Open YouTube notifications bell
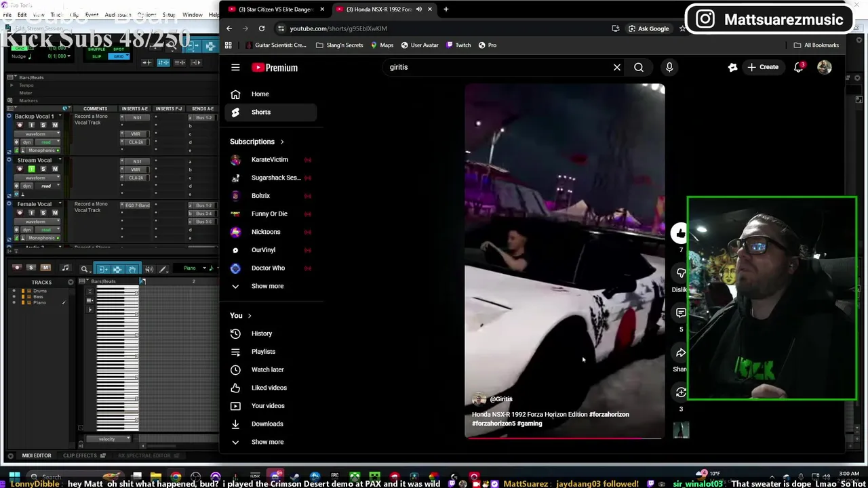 click(x=799, y=67)
